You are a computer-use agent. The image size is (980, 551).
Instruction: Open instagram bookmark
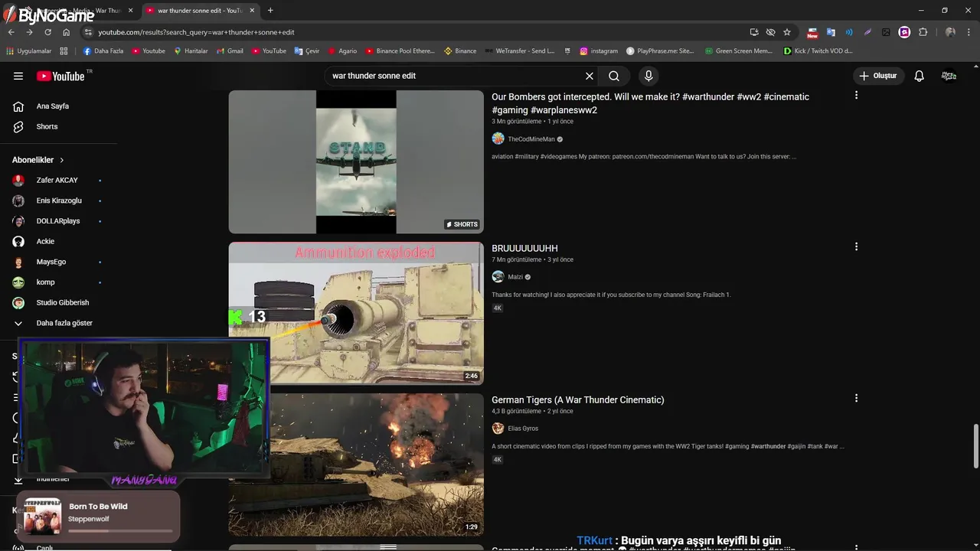tap(599, 51)
